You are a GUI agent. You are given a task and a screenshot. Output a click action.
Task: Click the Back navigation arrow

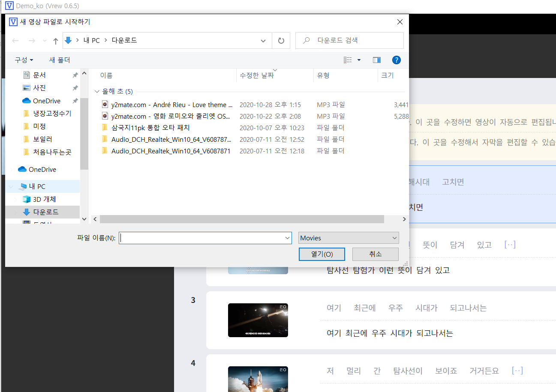point(15,41)
